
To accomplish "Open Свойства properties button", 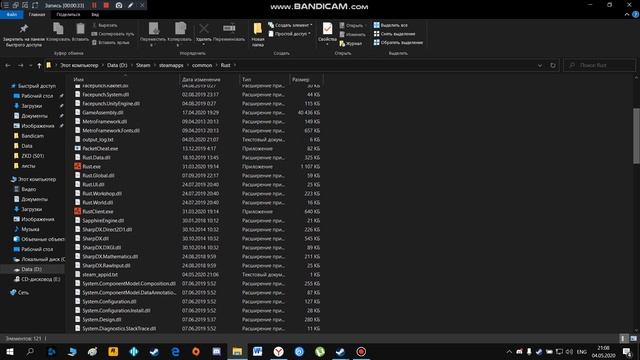I will [327, 33].
